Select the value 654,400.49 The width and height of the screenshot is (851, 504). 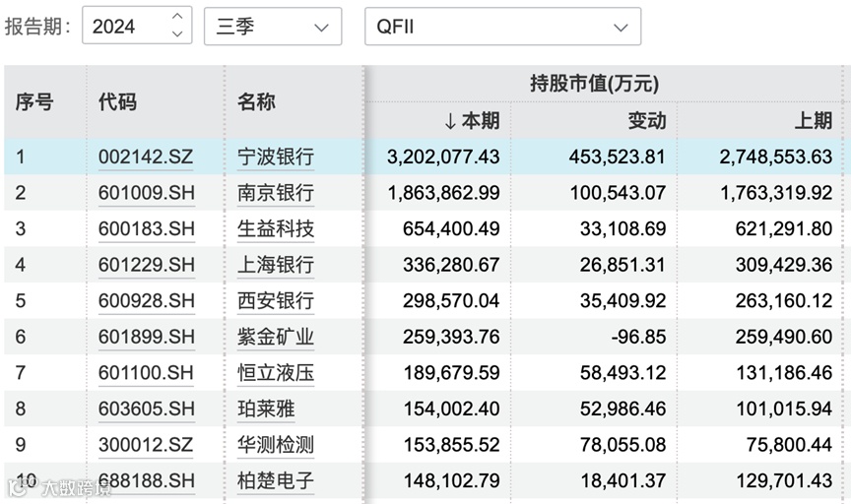pos(451,228)
